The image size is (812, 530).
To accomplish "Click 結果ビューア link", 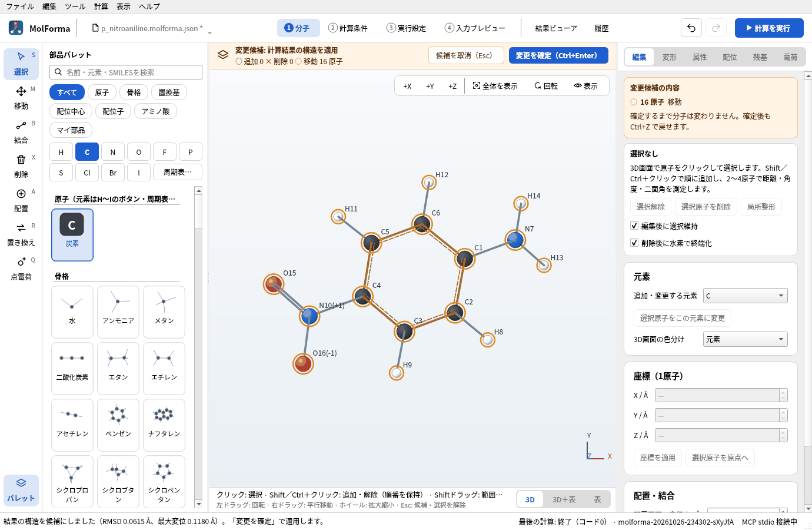I will [x=556, y=28].
